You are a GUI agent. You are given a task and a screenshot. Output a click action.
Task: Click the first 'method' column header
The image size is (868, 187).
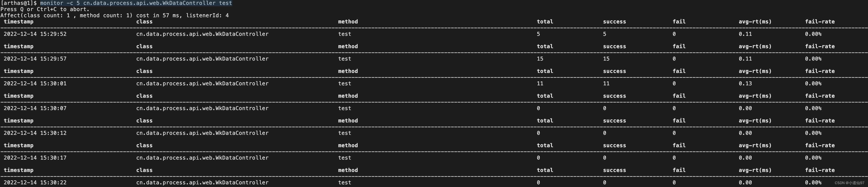[348, 22]
